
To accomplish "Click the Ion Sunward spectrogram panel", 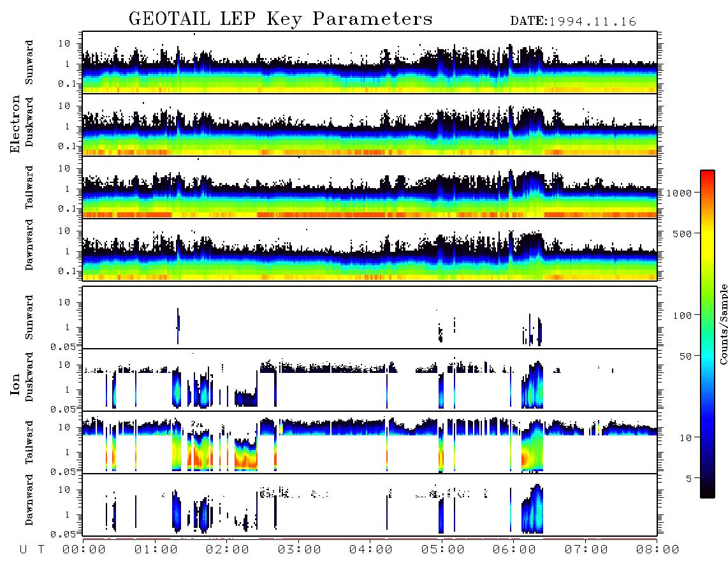I will [370, 317].
